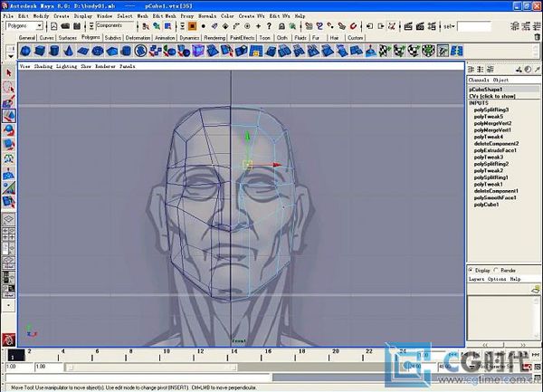
Task: Activate the Lasso selection tool
Action: [9, 87]
